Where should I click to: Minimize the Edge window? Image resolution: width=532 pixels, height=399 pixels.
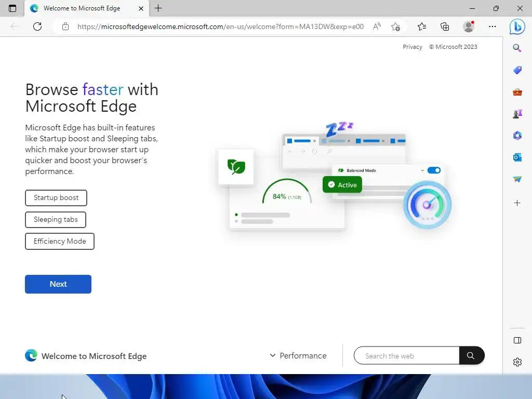(x=472, y=8)
